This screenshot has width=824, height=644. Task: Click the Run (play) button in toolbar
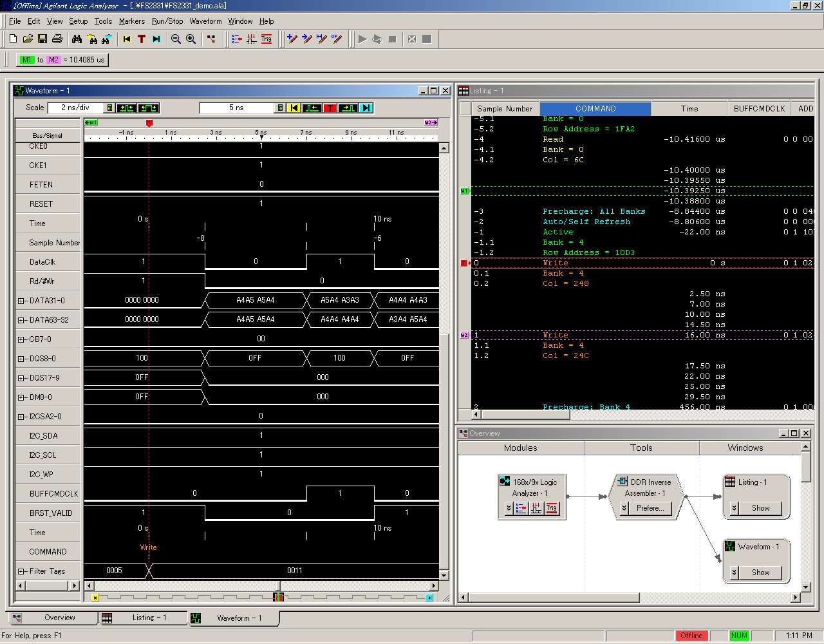362,39
